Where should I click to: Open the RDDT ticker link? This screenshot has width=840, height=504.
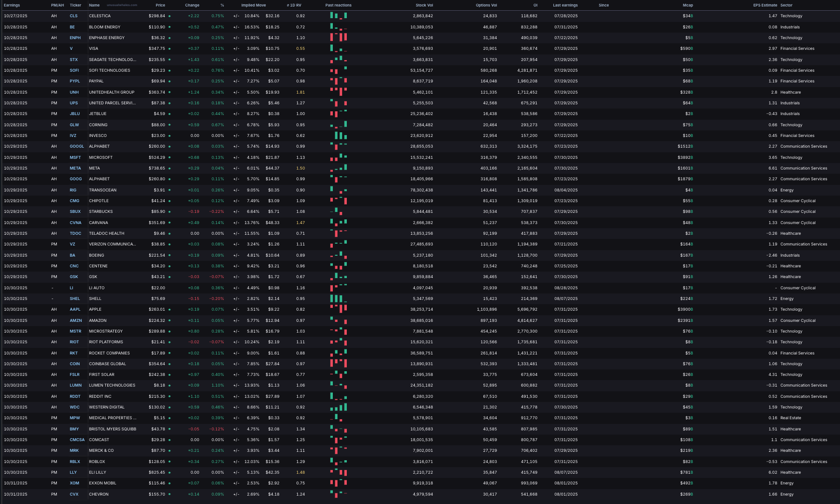click(75, 396)
